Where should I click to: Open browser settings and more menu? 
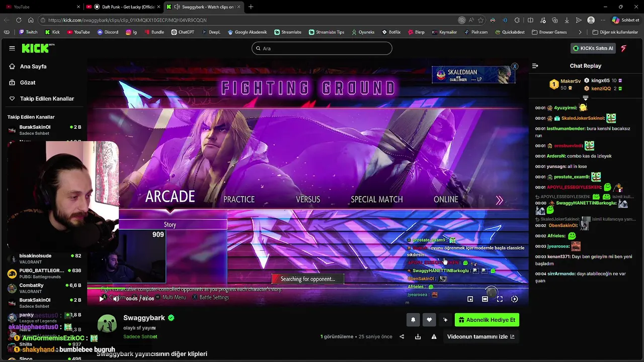[x=603, y=20]
